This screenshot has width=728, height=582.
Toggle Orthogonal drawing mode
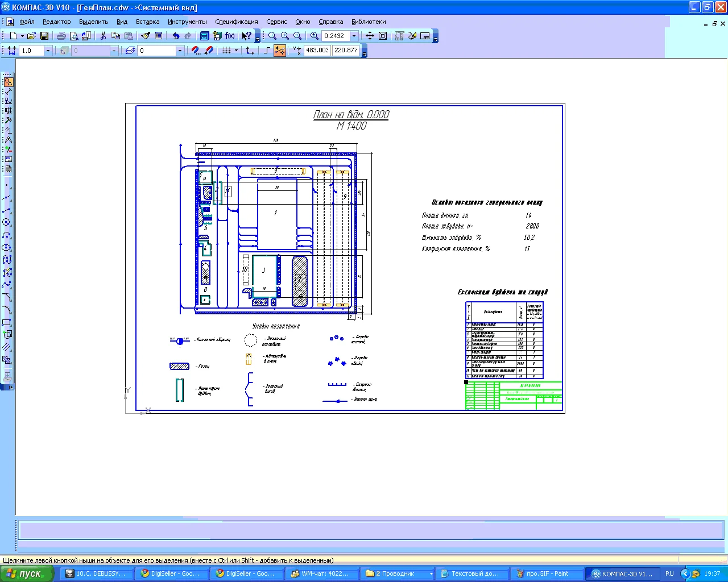click(267, 51)
